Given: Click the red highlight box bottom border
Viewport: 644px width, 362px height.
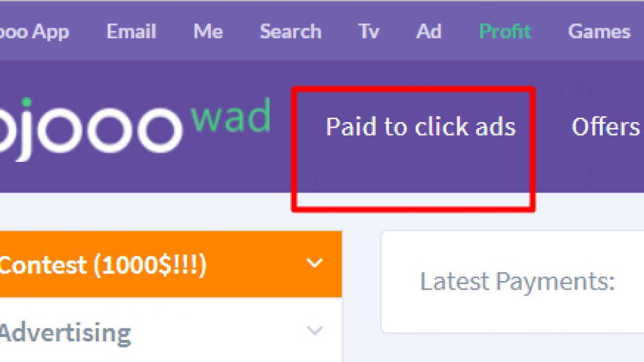Looking at the screenshot, I should click(x=414, y=209).
